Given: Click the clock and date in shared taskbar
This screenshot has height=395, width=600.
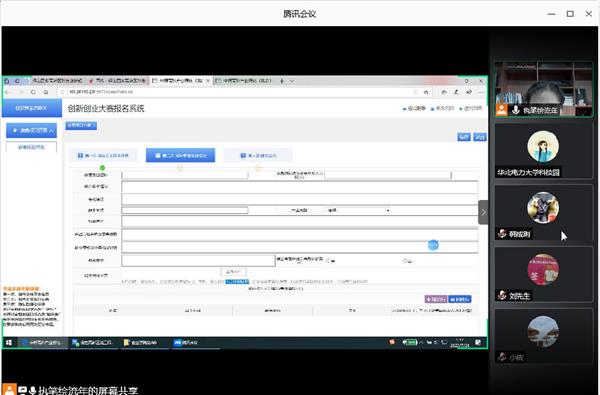Looking at the screenshot, I should (460, 343).
